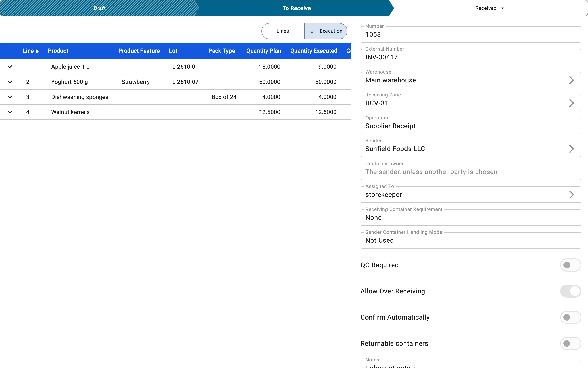This screenshot has width=588, height=368.
Task: Open Sender Container Handling Mode field
Action: tap(471, 240)
